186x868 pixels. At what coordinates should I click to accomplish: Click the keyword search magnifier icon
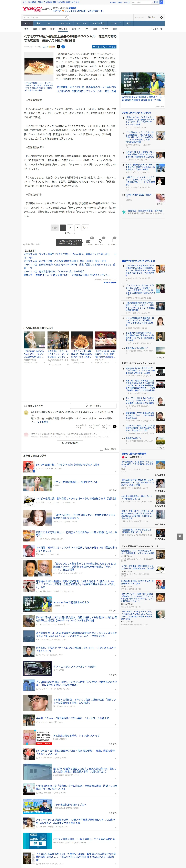[66, 17]
